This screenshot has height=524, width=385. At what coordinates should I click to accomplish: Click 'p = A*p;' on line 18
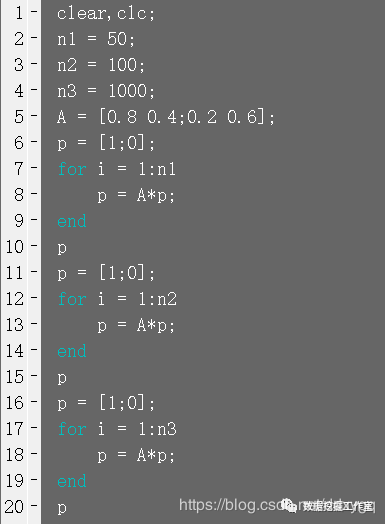click(136, 455)
